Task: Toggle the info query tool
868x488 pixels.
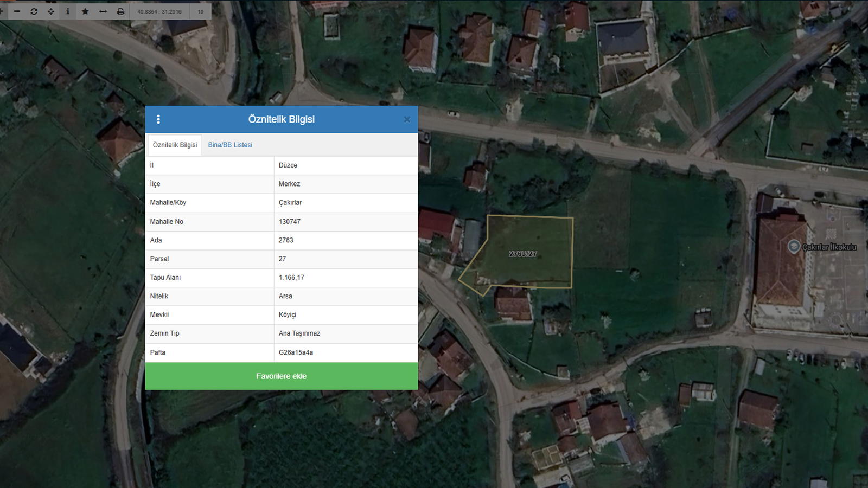Action: point(68,11)
